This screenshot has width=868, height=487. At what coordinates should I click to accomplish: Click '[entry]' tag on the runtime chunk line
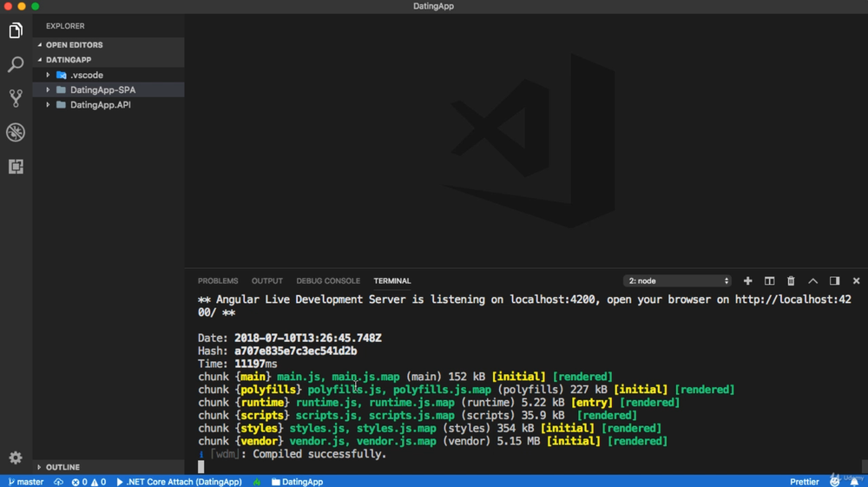(592, 402)
